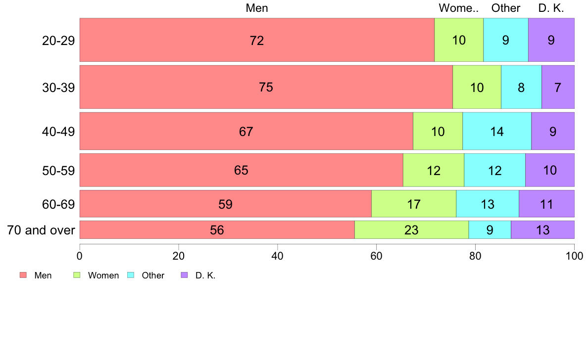Click the "D. K." column header at top
This screenshot has width=588, height=364.
click(x=551, y=8)
